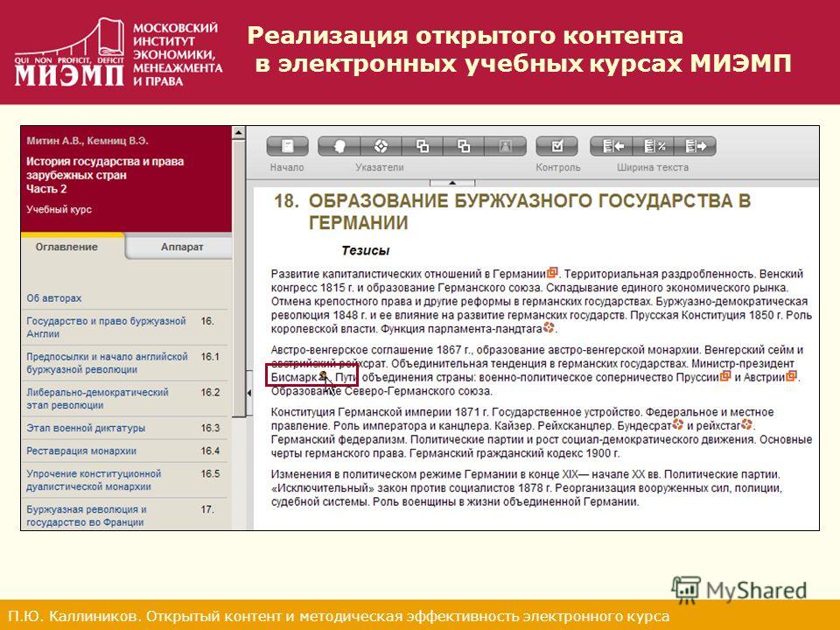Viewport: 840px width, 630px height.
Task: Open the diamond-shaped terms index button
Action: 381,146
